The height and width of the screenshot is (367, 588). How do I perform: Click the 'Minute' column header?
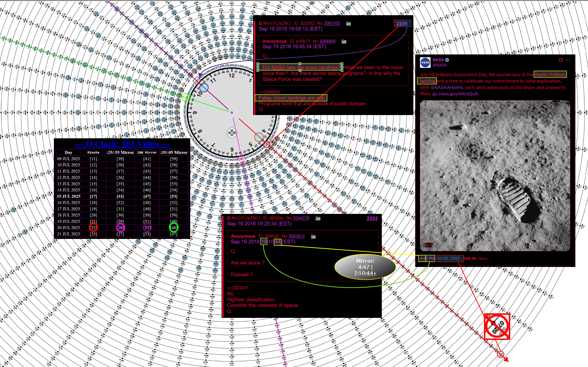93,153
